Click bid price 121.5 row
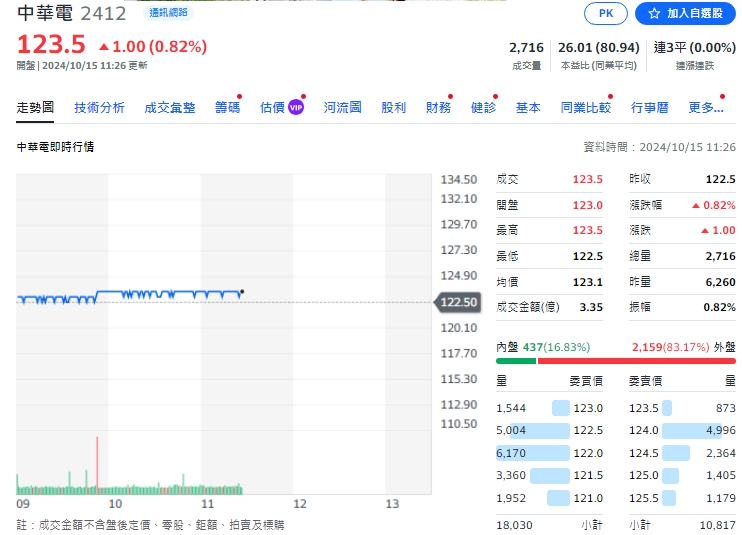The image size is (742, 535). pyautogui.click(x=549, y=475)
